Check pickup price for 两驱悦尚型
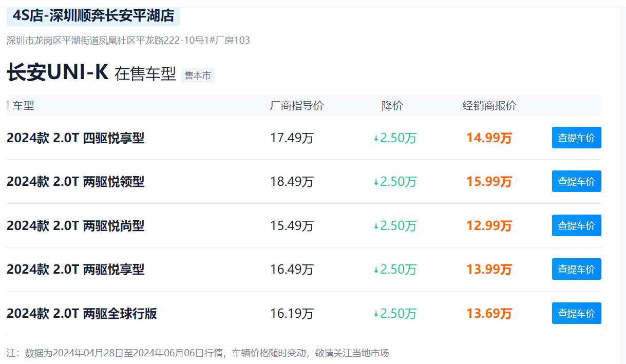This screenshot has height=364, width=626. pos(576,225)
